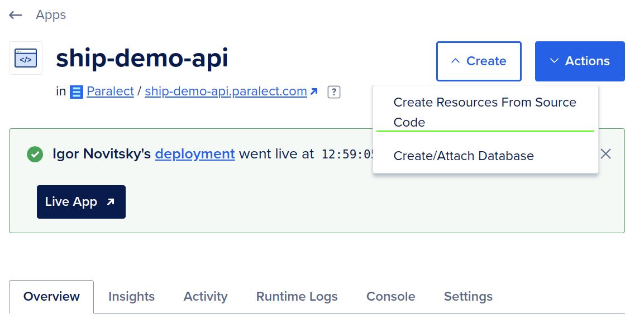The height and width of the screenshot is (328, 644).
Task: Click the external arrow inside Live App button
Action: (x=110, y=201)
